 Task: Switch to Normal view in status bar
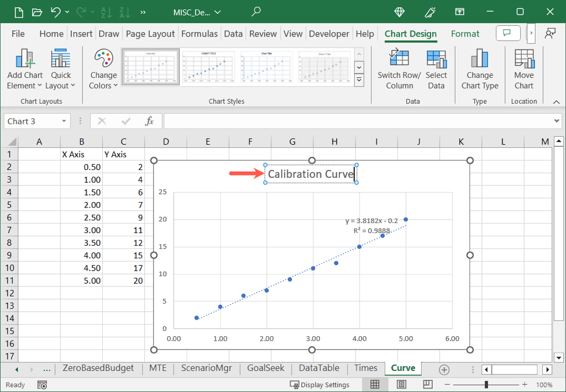point(375,384)
